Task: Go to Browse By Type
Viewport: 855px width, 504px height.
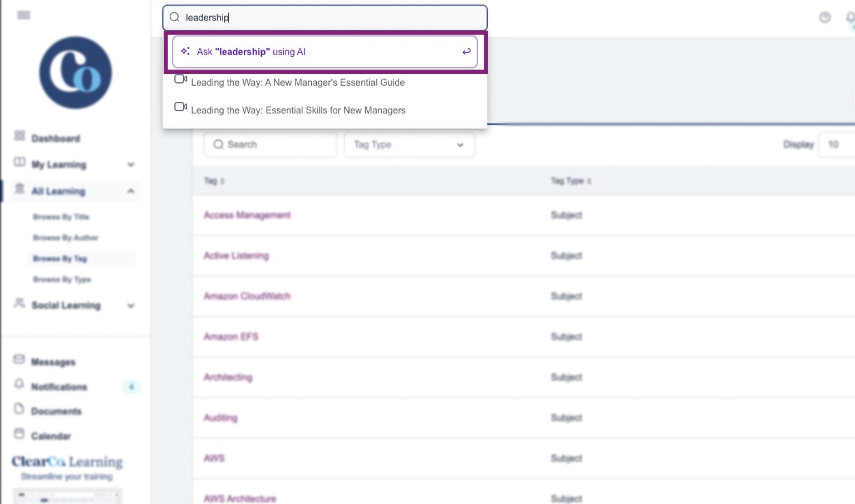Action: click(x=62, y=279)
